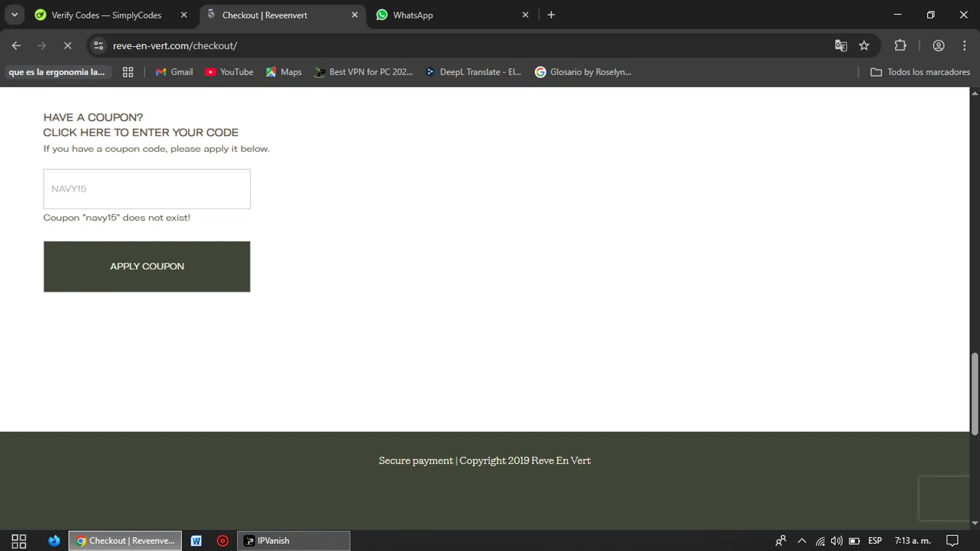Click the coupon code input field
980x551 pixels.
click(147, 189)
